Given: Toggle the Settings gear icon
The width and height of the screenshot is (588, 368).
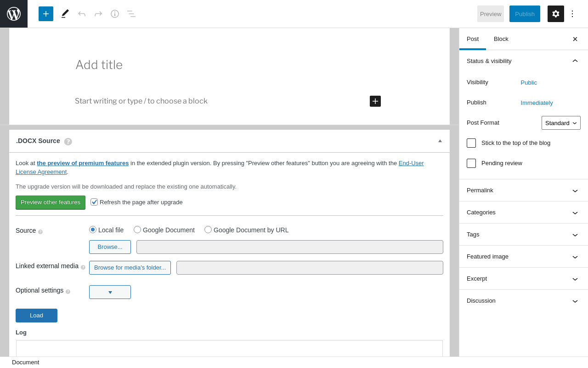Looking at the screenshot, I should click(x=556, y=14).
